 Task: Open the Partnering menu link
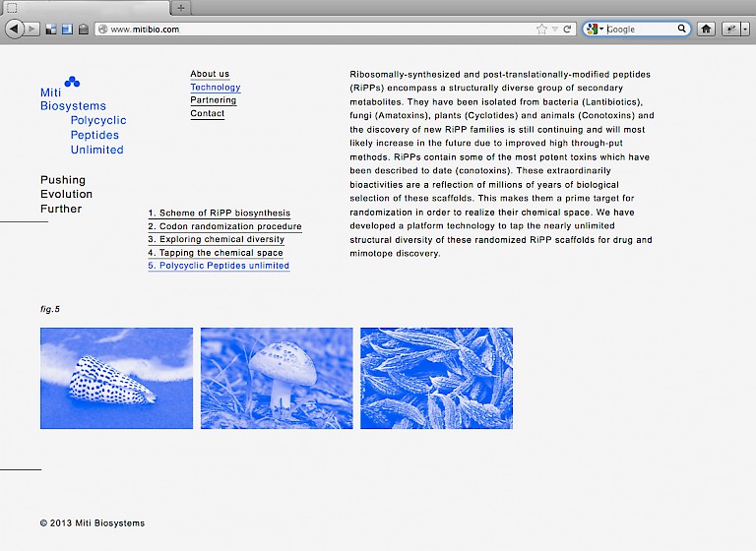coord(213,100)
